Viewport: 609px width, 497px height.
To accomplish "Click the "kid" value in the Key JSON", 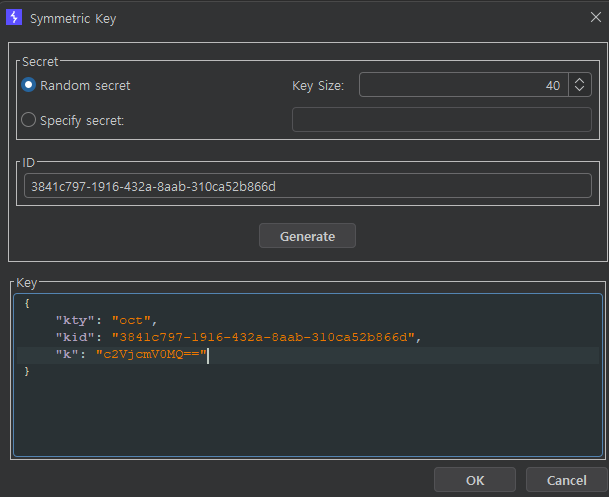I will pos(262,337).
